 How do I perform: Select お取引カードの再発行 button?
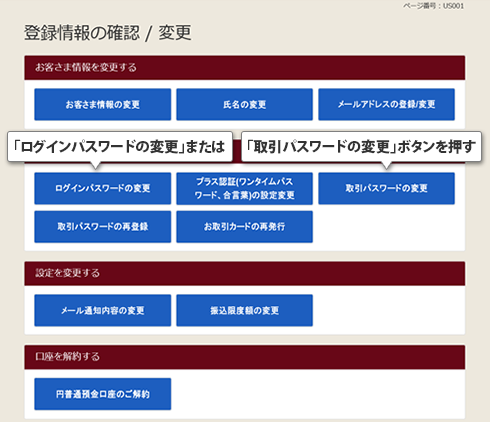[x=244, y=227]
